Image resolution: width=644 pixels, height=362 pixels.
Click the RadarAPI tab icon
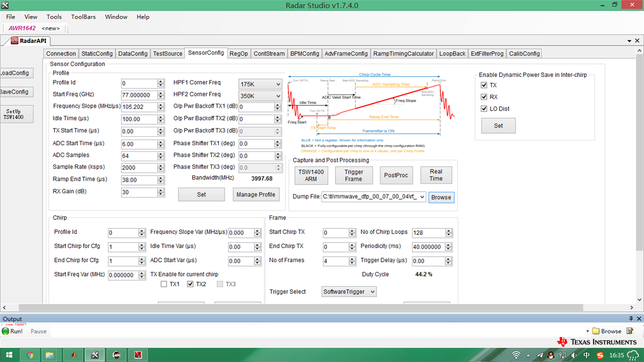(15, 41)
